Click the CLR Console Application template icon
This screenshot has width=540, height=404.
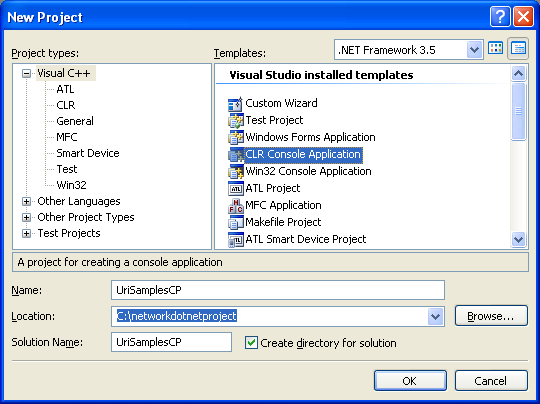(236, 155)
